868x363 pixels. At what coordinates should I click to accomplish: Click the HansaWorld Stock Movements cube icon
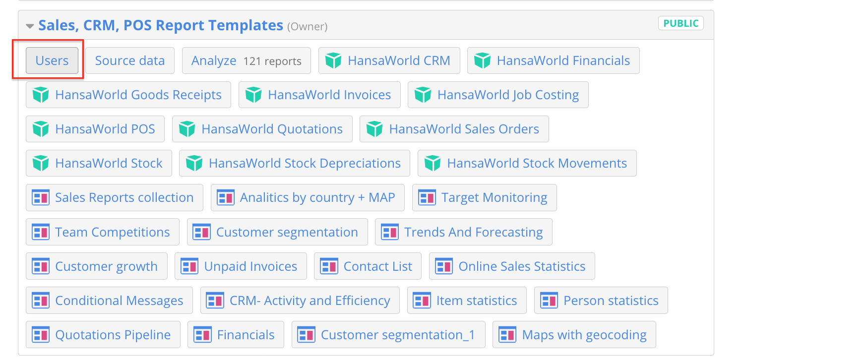click(x=433, y=163)
